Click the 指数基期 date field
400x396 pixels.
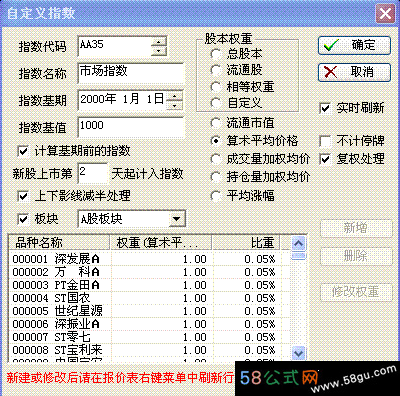pyautogui.click(x=122, y=100)
